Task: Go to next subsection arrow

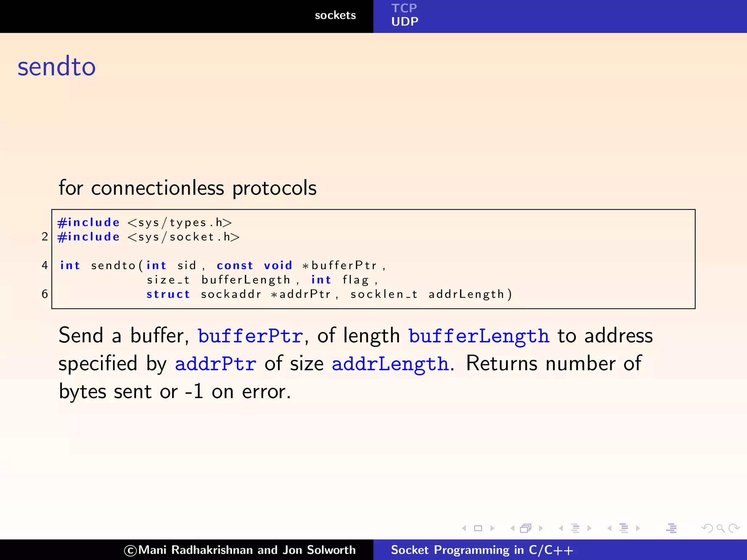Action: [589, 528]
